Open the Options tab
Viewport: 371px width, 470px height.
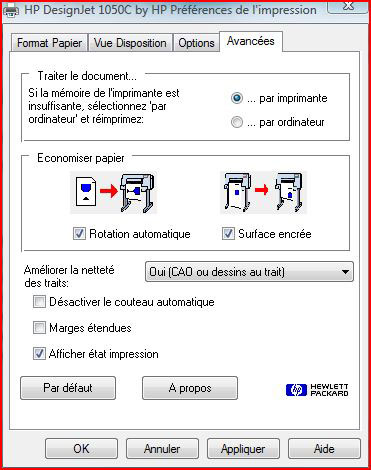coord(196,43)
